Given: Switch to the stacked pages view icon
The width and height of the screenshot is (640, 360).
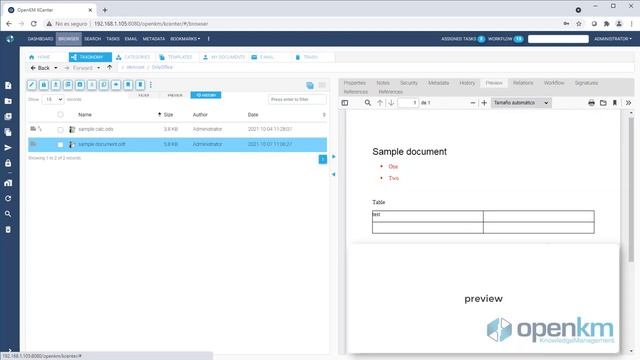Looking at the screenshot, I should (x=310, y=85).
